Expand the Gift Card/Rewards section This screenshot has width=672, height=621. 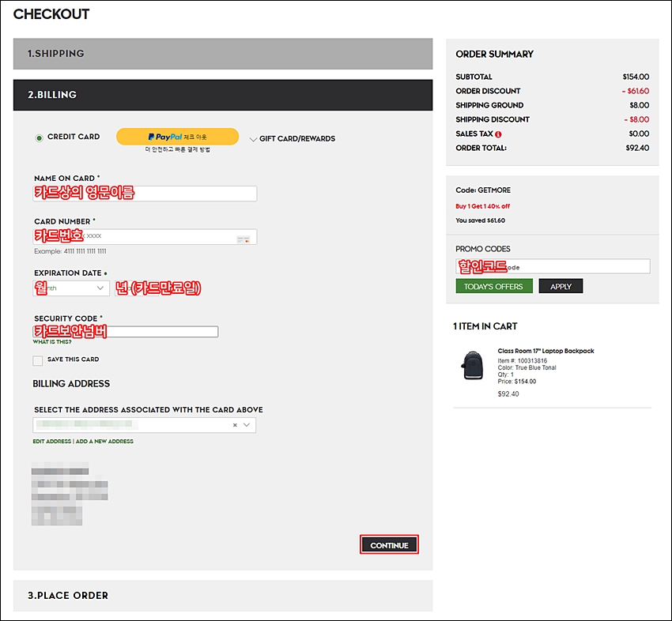tap(293, 139)
